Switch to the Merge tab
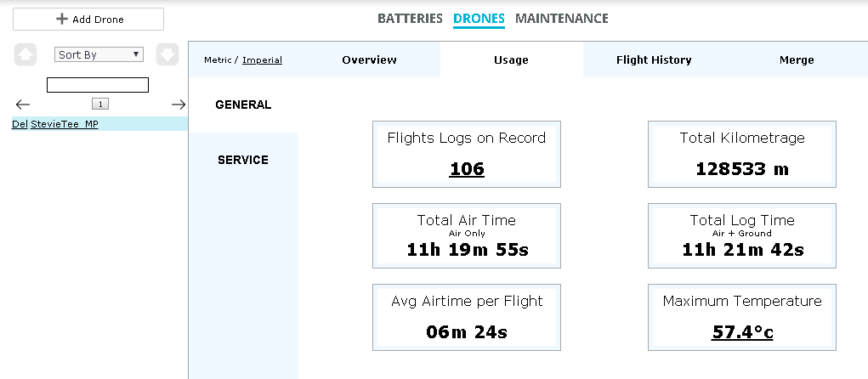Screen dimensions: 868x379 coord(797,59)
